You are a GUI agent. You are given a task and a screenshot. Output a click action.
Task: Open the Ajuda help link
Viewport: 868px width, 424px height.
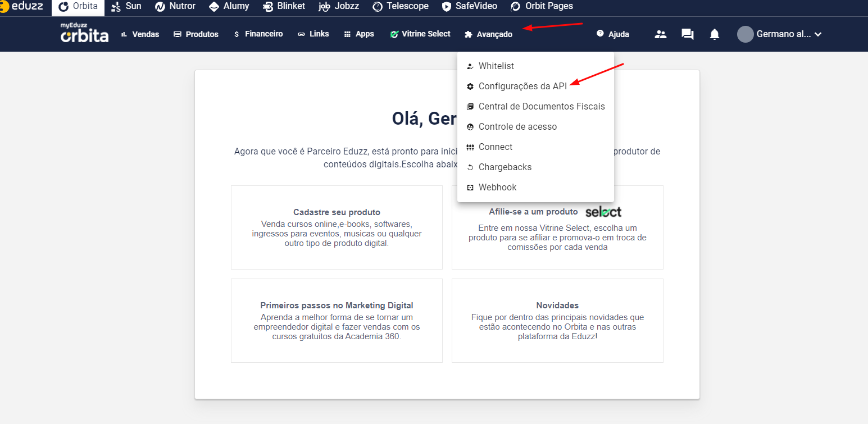(613, 34)
